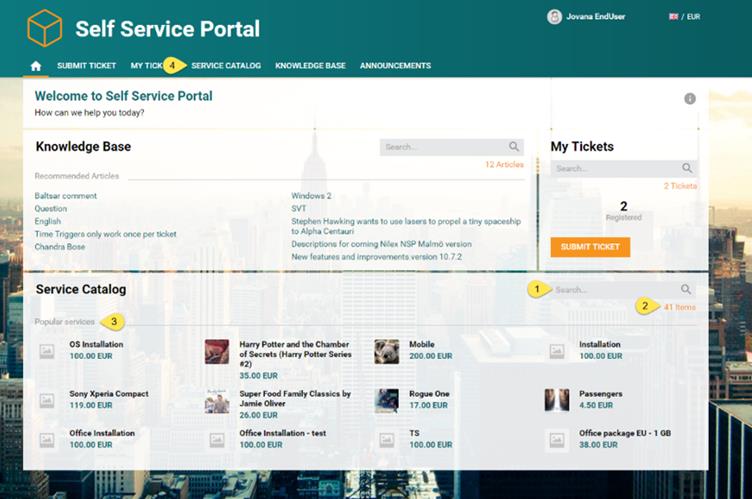Click the info icon in welcome banner
Screen dimensions: 752x499
click(689, 99)
